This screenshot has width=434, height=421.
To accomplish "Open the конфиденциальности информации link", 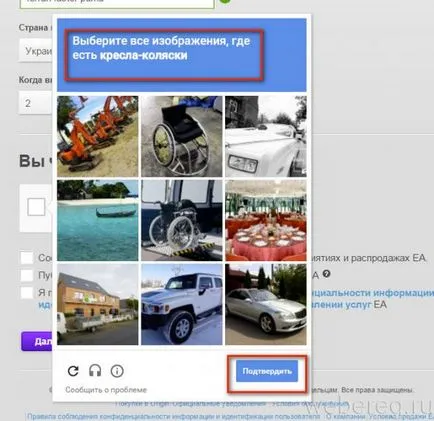I will [x=372, y=293].
